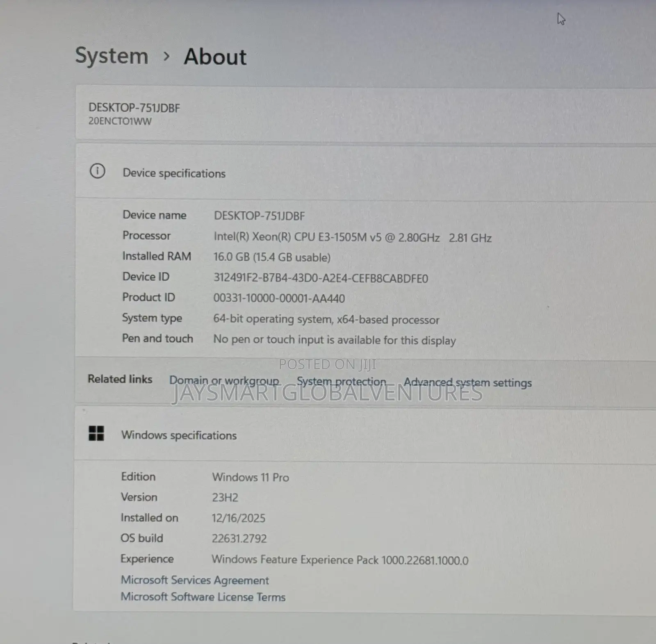Click the Windows specifications section header
The width and height of the screenshot is (656, 644).
(x=179, y=435)
